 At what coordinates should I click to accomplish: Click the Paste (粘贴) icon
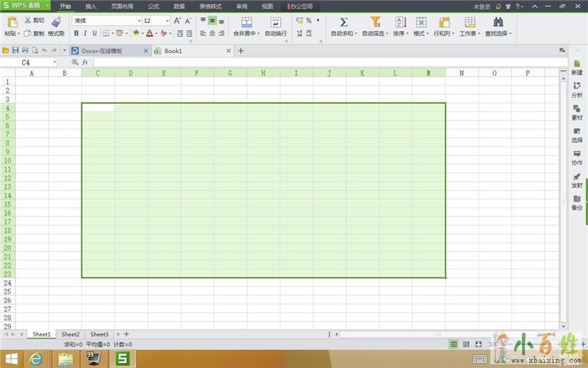[x=12, y=24]
